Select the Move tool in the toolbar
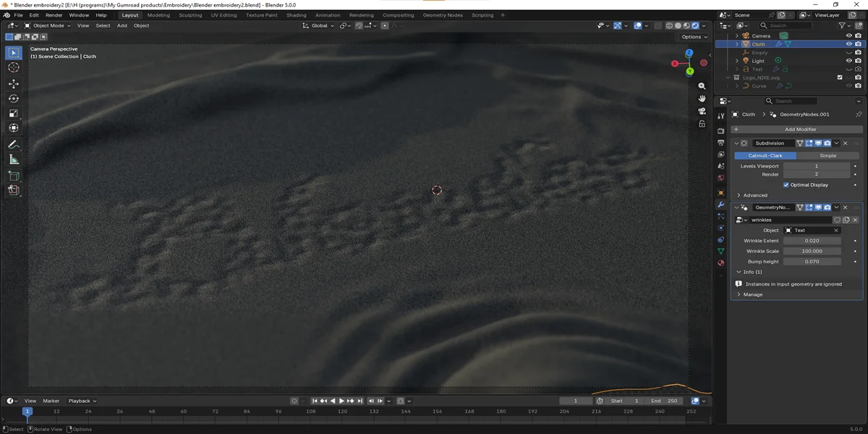The image size is (868, 434). (13, 84)
